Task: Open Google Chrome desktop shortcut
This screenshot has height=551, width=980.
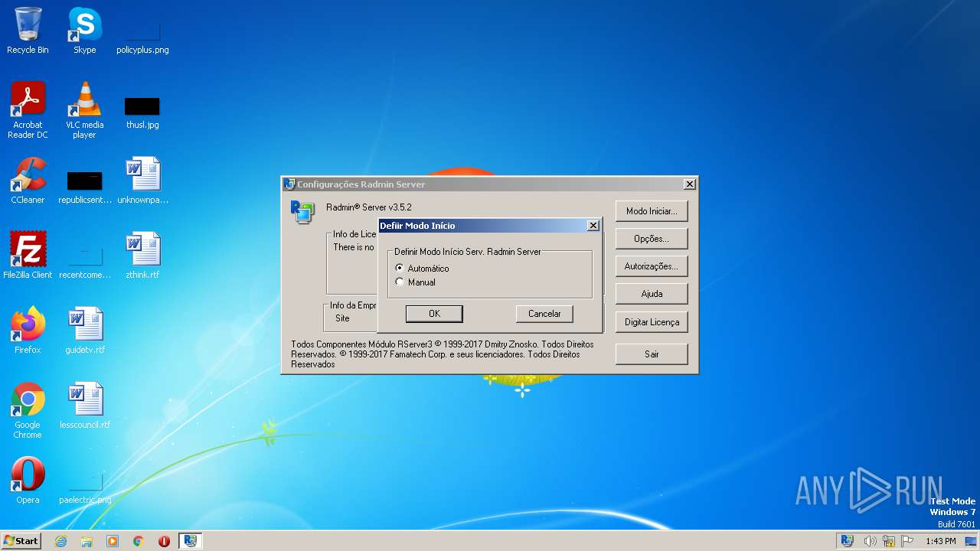Action: pyautogui.click(x=28, y=411)
